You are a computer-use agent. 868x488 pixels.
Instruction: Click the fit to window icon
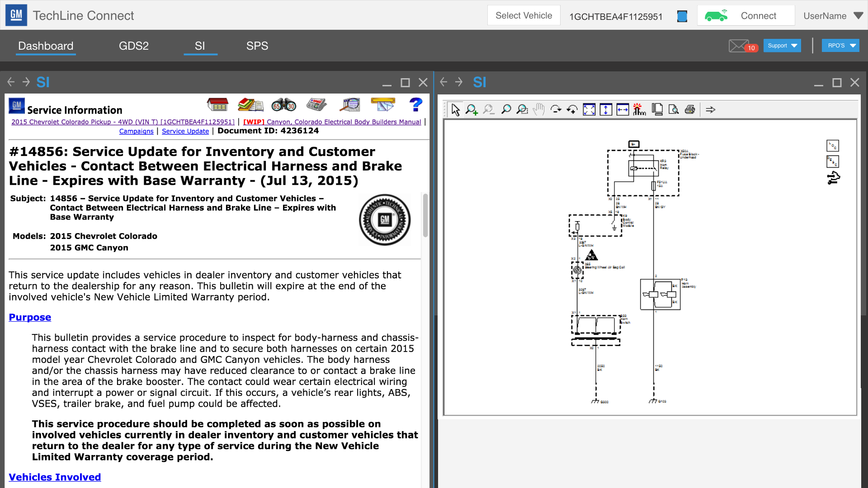point(589,110)
